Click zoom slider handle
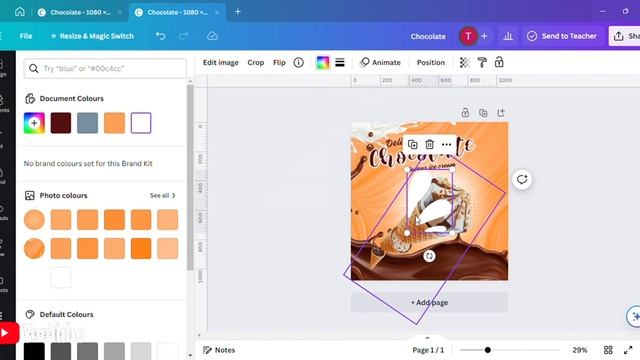This screenshot has width=640, height=360. (x=487, y=350)
